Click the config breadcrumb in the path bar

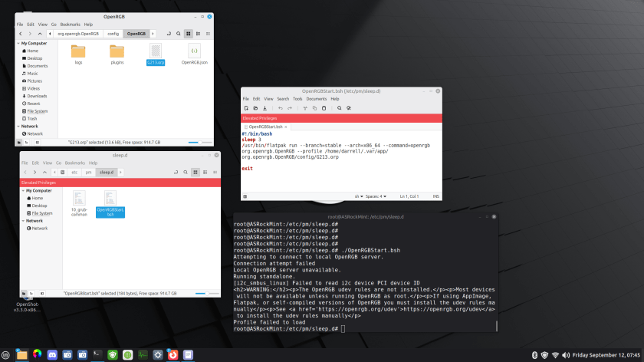113,34
